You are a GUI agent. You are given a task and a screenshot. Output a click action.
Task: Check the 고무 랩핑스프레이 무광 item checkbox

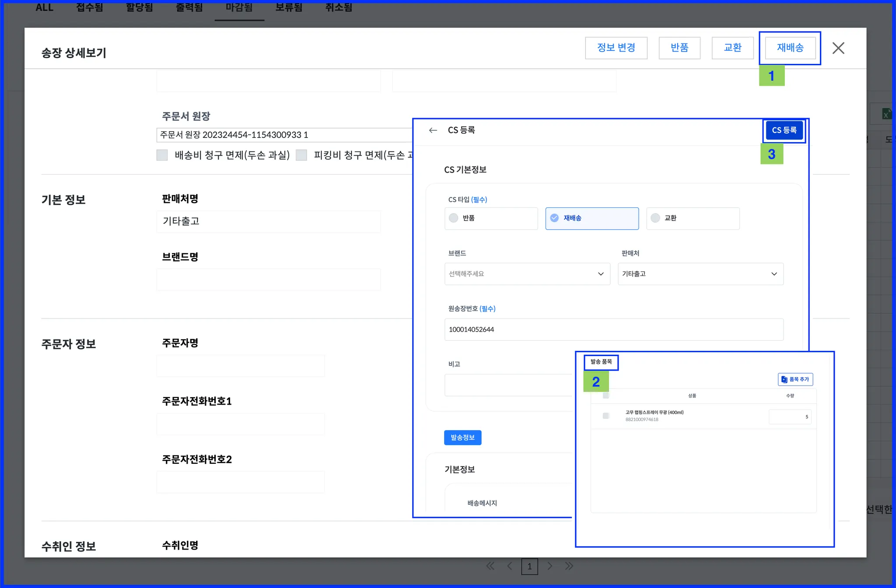[606, 416]
